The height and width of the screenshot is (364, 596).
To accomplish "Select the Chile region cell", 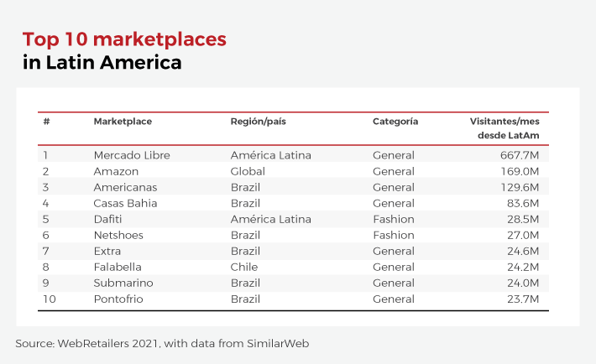I will [x=243, y=268].
